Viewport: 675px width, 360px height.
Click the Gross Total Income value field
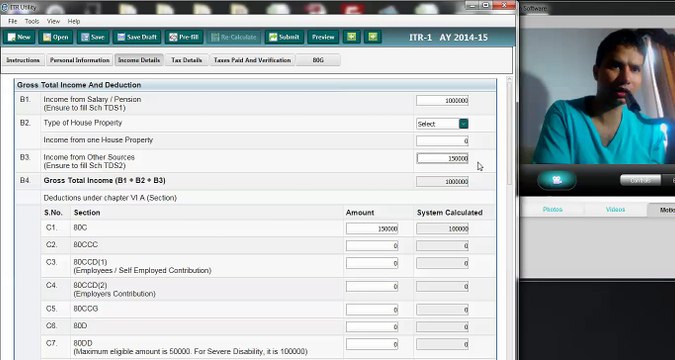coord(442,182)
